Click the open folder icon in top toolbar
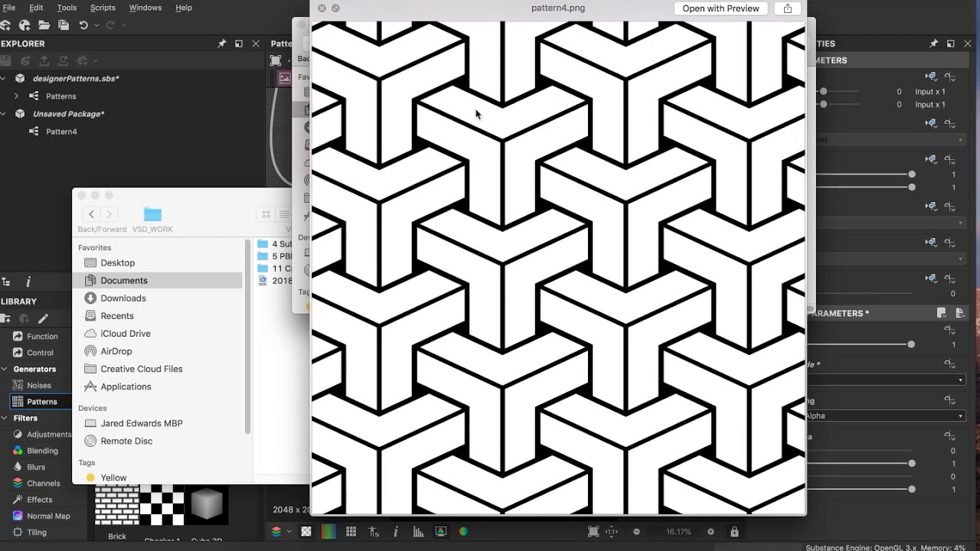The image size is (980, 551). pyautogui.click(x=44, y=25)
